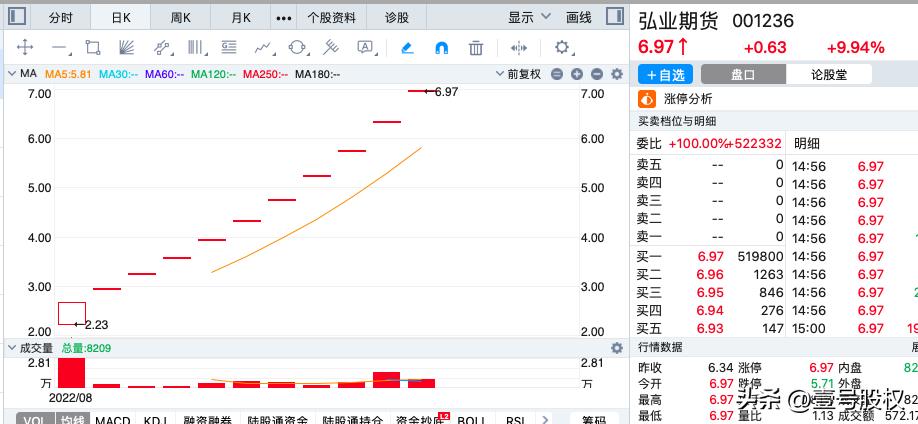The width and height of the screenshot is (918, 424).
Task: Click the 明细 column header
Action: point(806,143)
